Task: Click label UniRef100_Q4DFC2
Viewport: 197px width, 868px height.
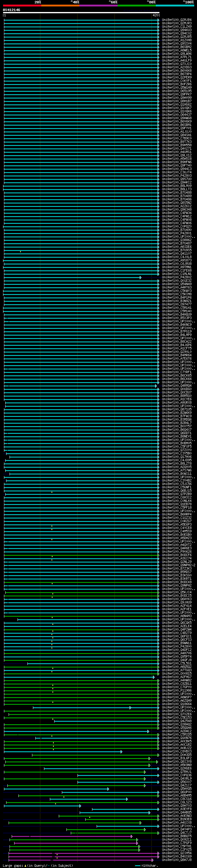Action: (177, 650)
